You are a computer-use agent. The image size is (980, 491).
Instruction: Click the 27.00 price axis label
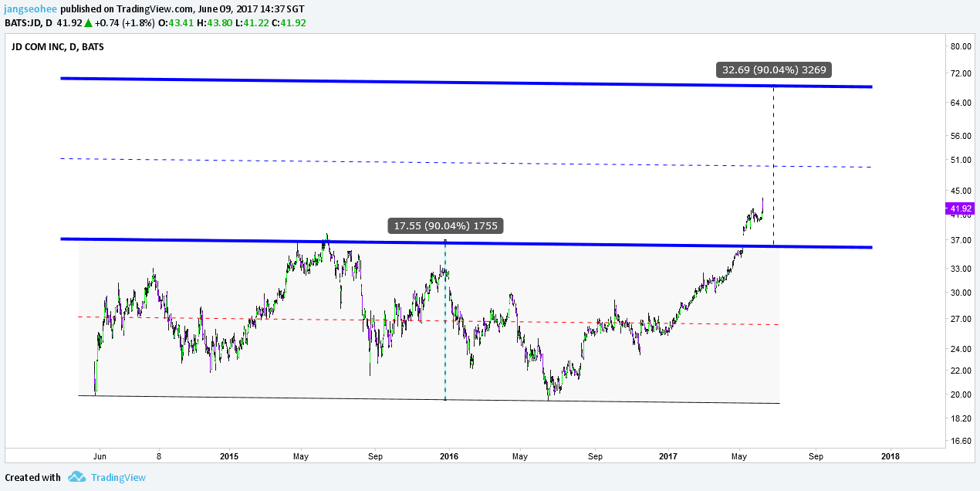(x=960, y=319)
